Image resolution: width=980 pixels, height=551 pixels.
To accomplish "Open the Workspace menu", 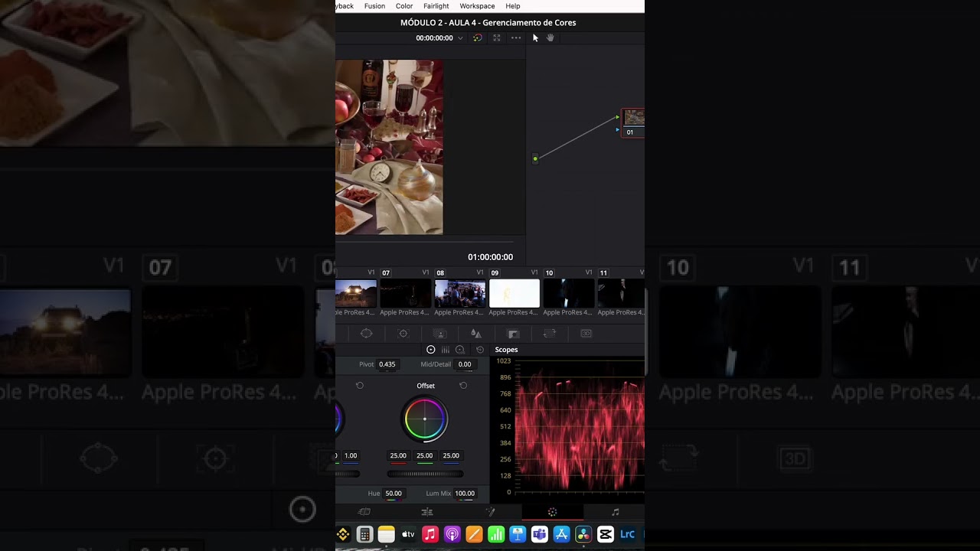I will coord(477,6).
